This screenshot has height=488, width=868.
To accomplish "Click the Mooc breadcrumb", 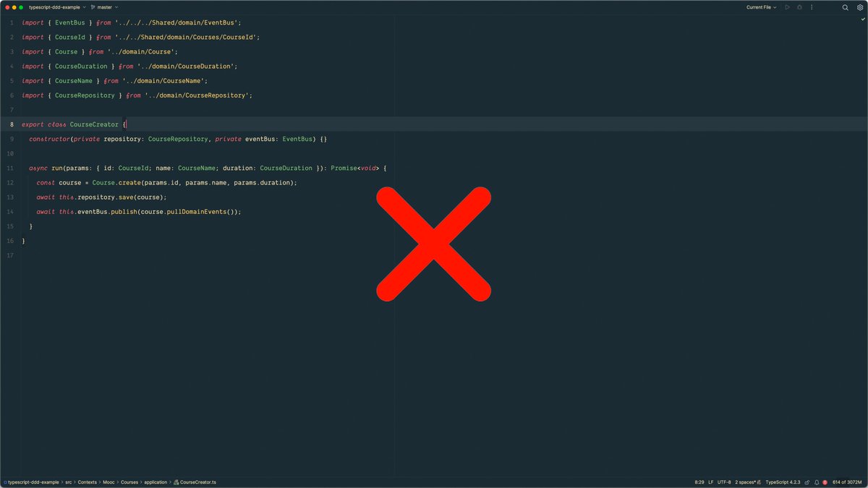I will 109,481.
